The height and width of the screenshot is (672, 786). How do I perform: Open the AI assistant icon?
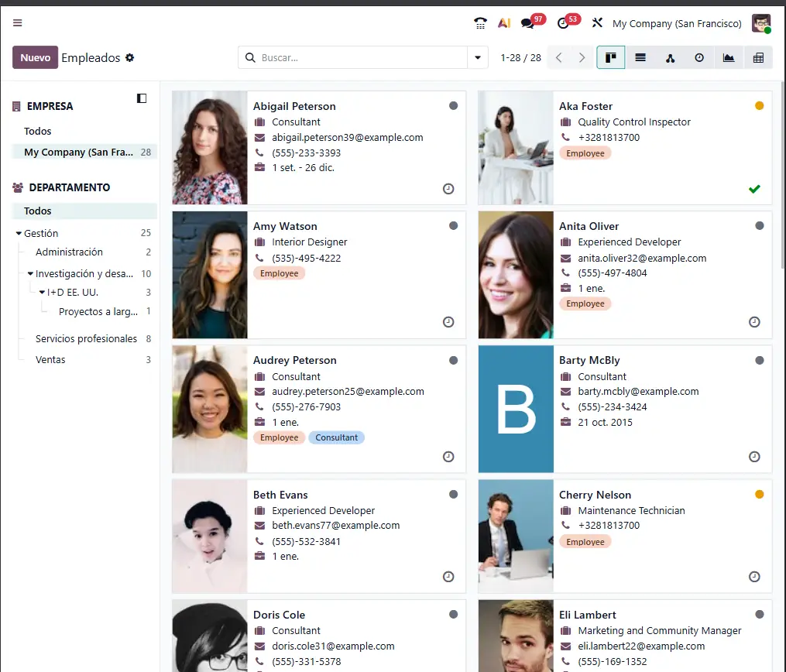coord(503,23)
